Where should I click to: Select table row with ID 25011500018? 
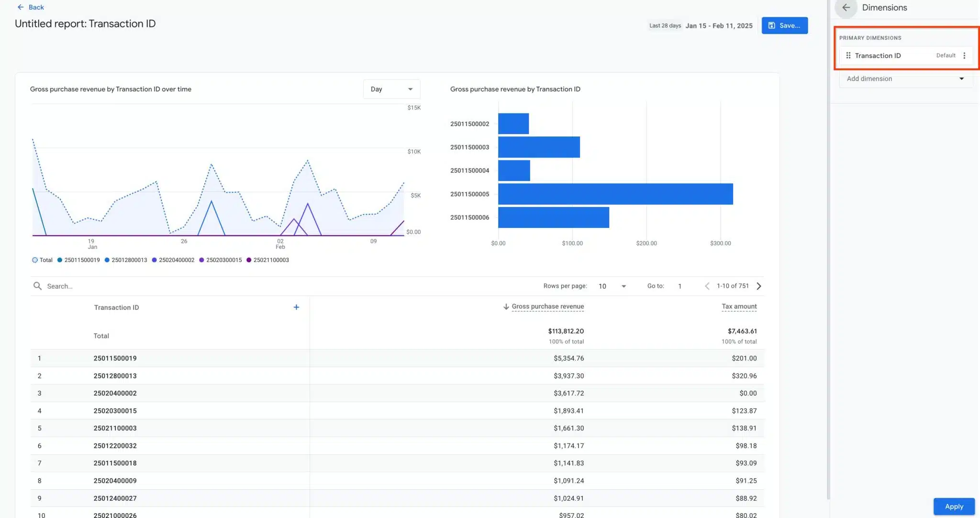tap(397, 463)
